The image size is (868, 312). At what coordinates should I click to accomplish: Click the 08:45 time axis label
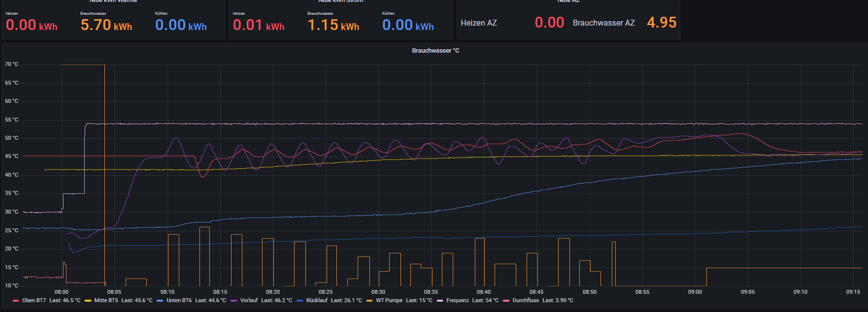tap(536, 292)
